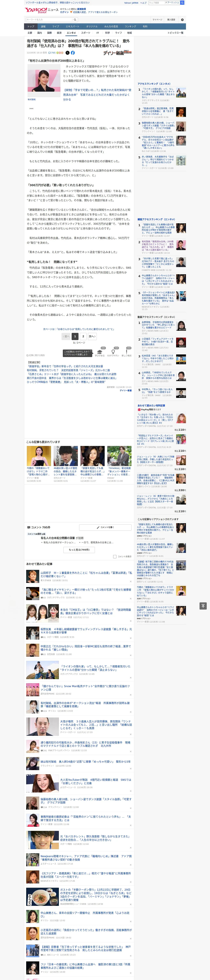
Task: Open the 有料 tab
Action: point(145,26)
